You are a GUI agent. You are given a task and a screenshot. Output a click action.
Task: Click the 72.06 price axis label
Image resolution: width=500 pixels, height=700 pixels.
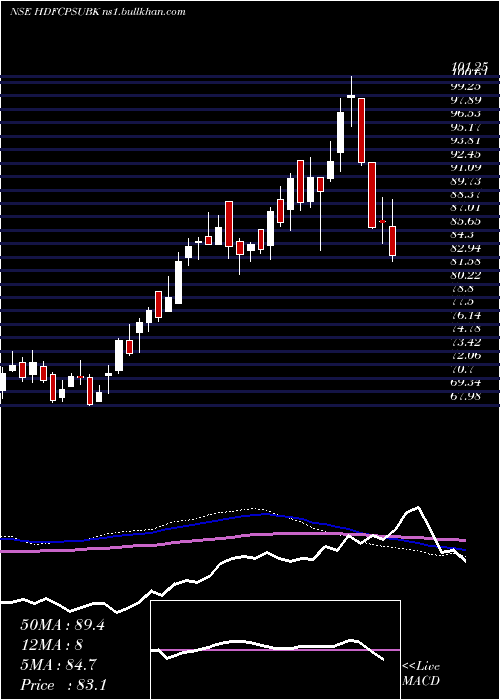(466, 356)
